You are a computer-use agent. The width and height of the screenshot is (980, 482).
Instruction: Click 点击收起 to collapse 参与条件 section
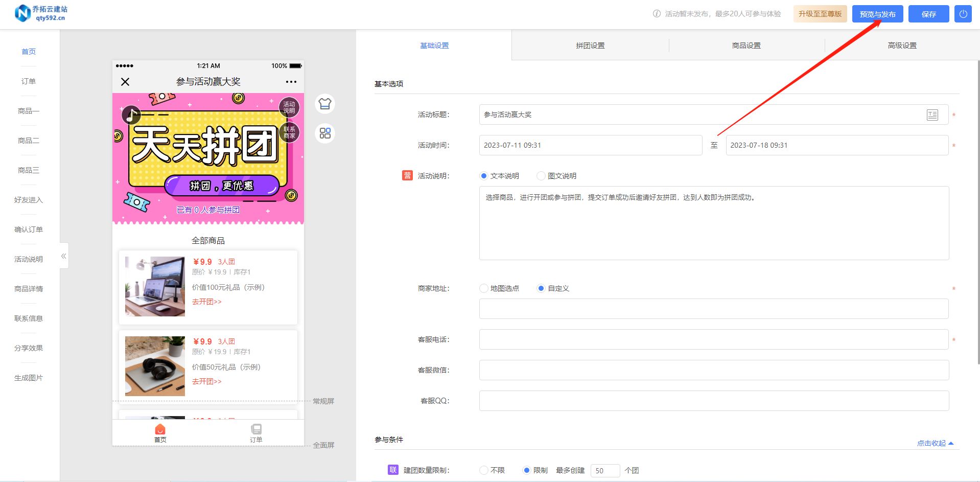[x=935, y=443]
